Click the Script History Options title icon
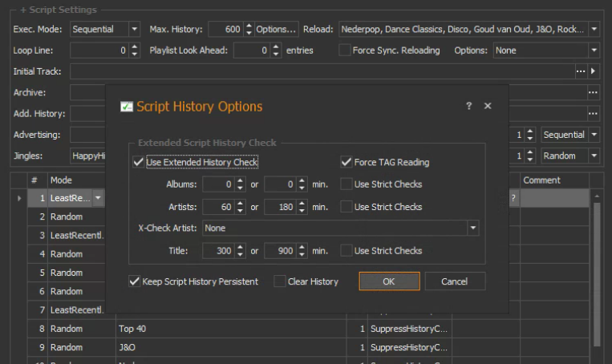 126,107
